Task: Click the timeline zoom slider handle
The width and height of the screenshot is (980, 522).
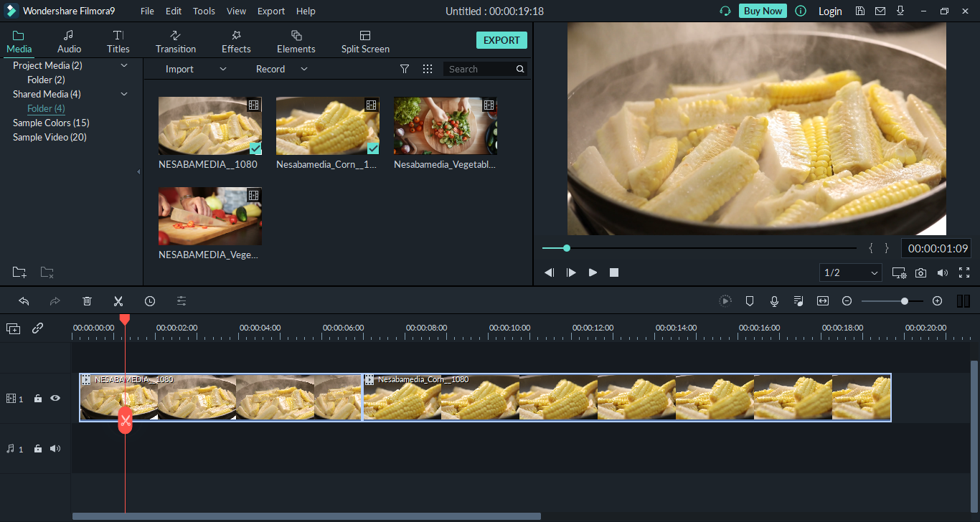Action: tap(905, 301)
